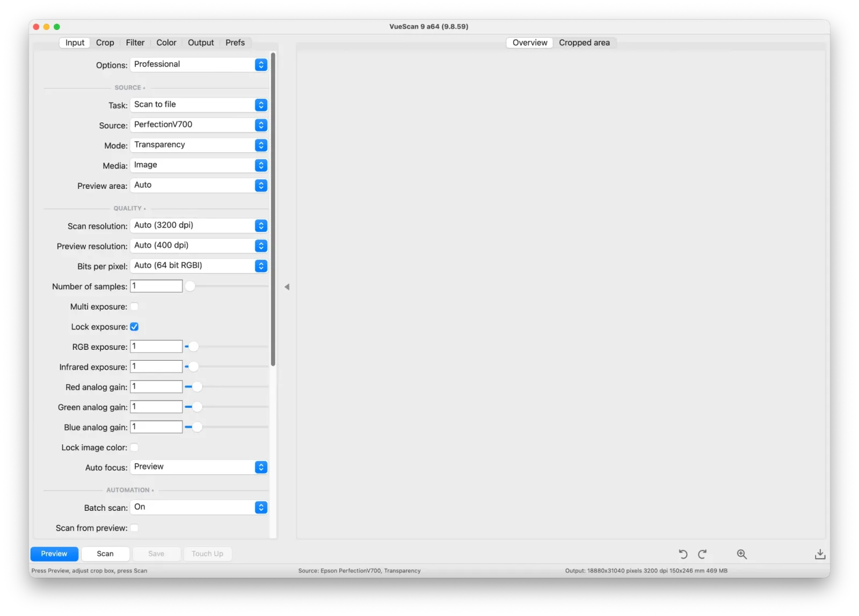This screenshot has height=616, width=859.
Task: Open the Mode dropdown showing Transparency
Action: click(x=199, y=145)
